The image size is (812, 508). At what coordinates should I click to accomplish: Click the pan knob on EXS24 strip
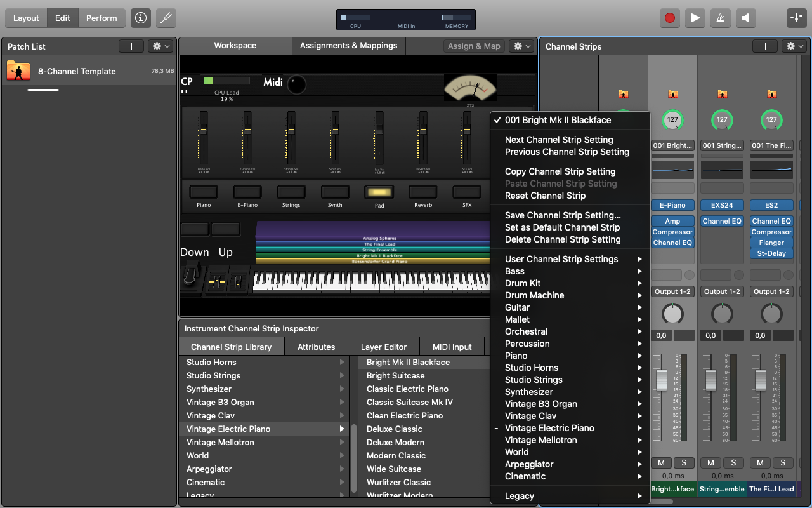[x=722, y=314]
